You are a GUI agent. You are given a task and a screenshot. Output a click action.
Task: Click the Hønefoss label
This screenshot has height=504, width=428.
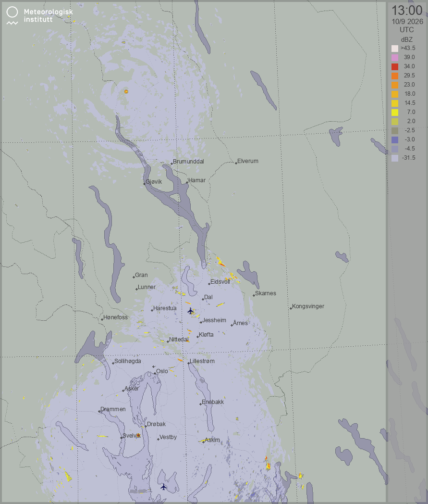pyautogui.click(x=115, y=317)
